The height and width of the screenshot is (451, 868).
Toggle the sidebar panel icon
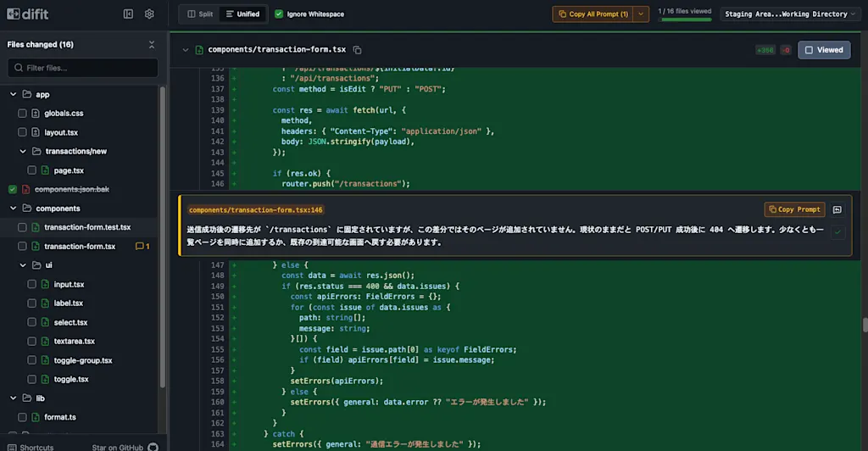(128, 14)
